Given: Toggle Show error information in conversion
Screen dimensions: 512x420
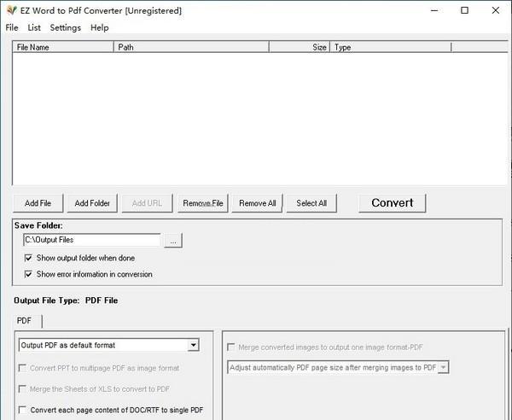Looking at the screenshot, I should [88, 274].
